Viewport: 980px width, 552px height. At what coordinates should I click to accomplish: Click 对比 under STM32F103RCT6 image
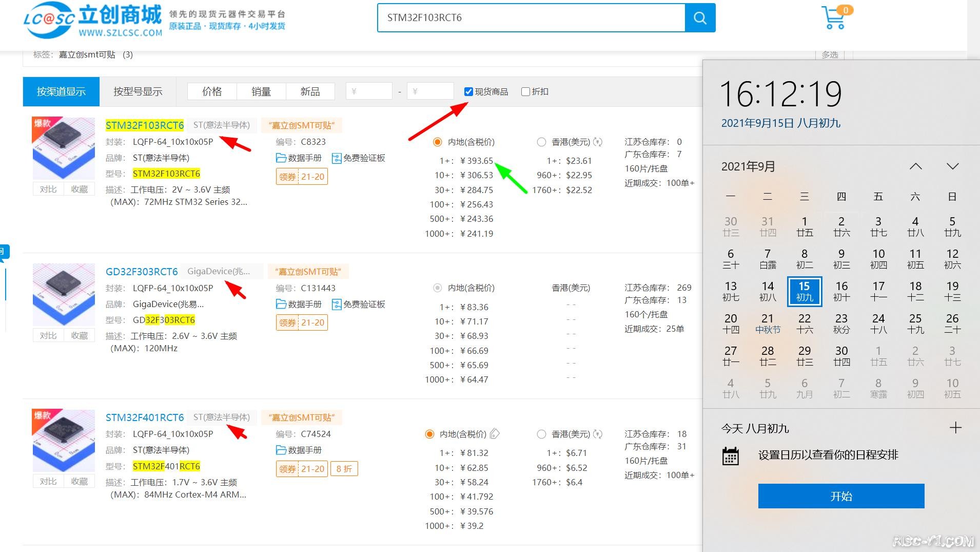pos(48,189)
